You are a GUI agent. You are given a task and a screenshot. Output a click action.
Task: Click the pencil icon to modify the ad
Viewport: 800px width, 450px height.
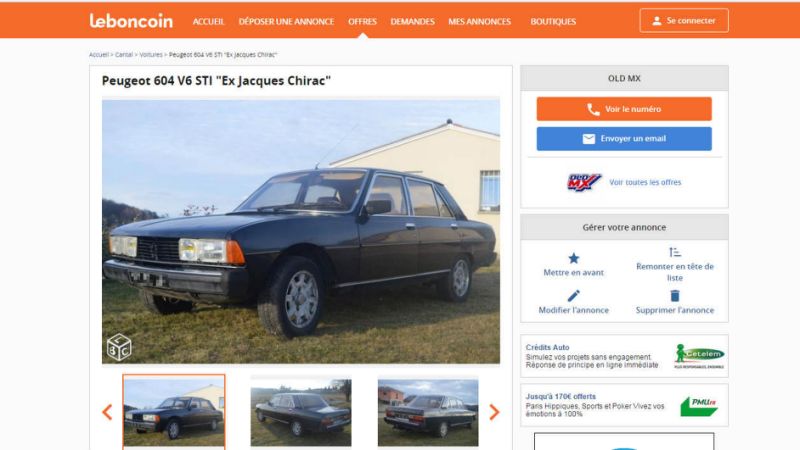click(573, 296)
